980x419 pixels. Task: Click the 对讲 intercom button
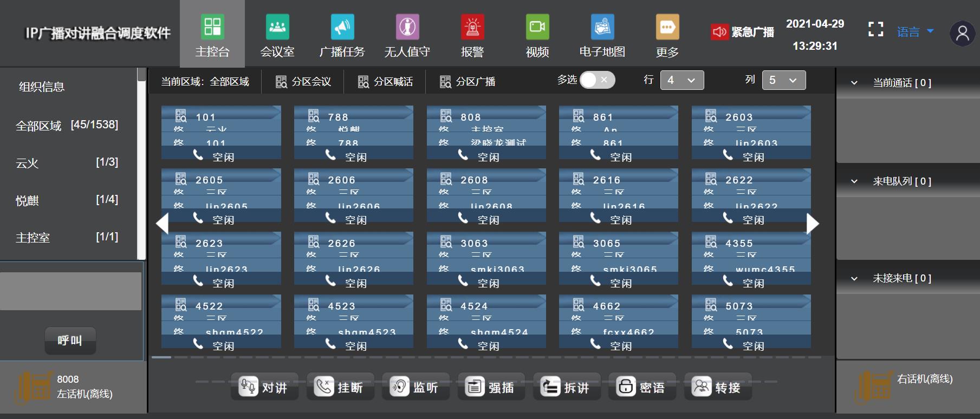[264, 387]
